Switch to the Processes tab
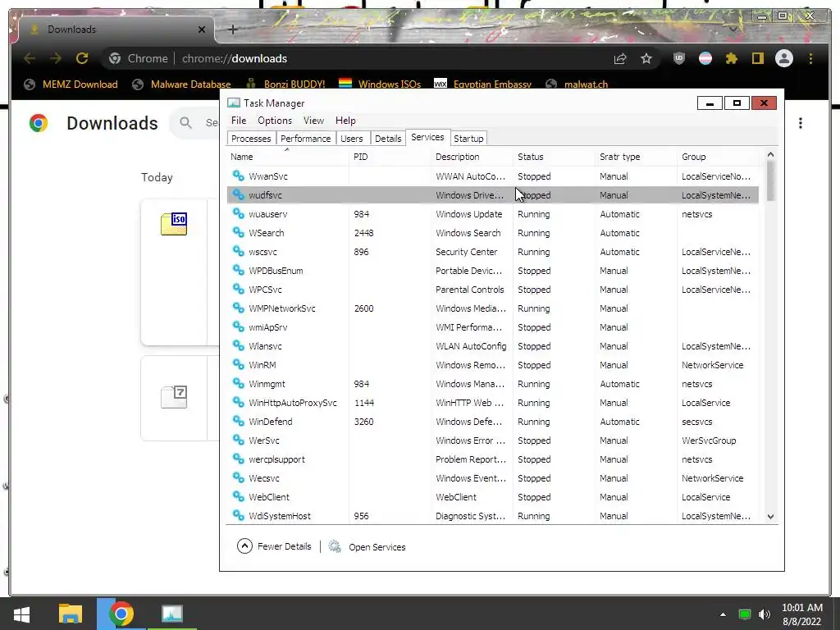840x630 pixels. coord(251,138)
